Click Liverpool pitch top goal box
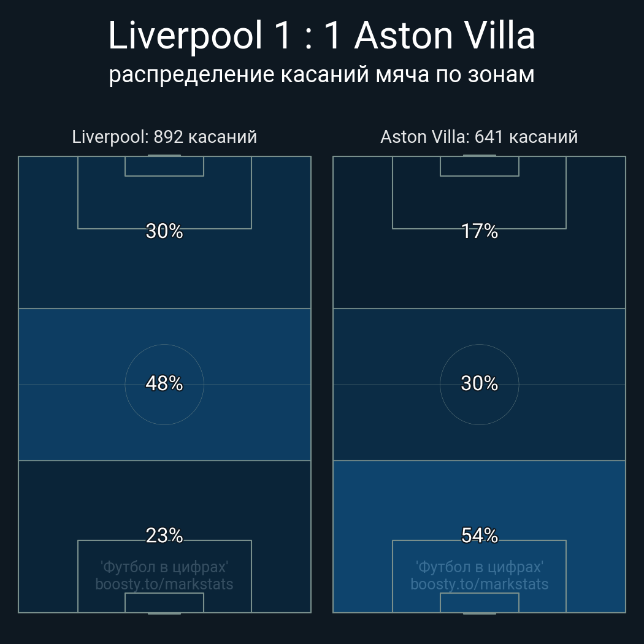This screenshot has width=644, height=644. pos(164,167)
